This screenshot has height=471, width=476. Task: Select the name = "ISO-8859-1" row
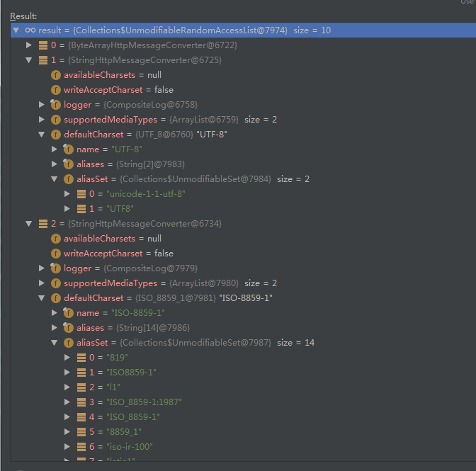coord(120,313)
